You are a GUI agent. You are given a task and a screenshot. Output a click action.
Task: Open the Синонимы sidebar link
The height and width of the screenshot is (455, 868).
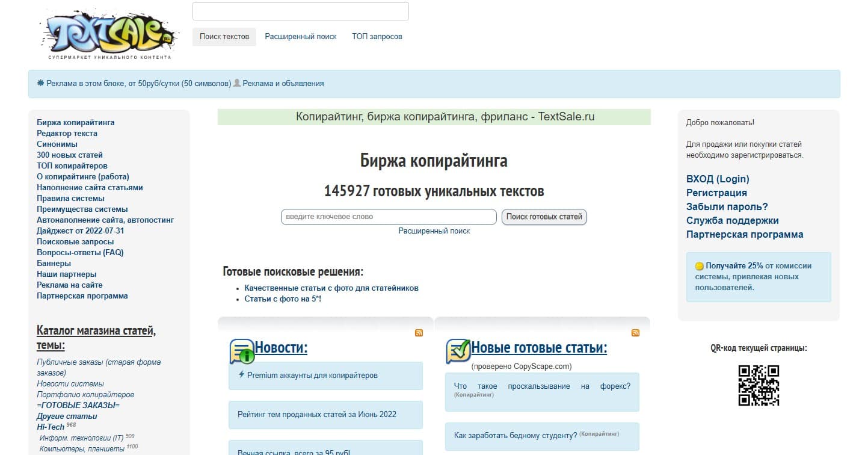tap(57, 144)
